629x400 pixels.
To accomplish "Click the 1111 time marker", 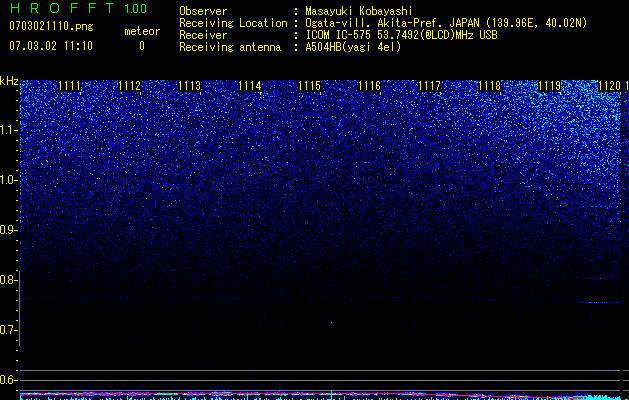I will pyautogui.click(x=69, y=86).
